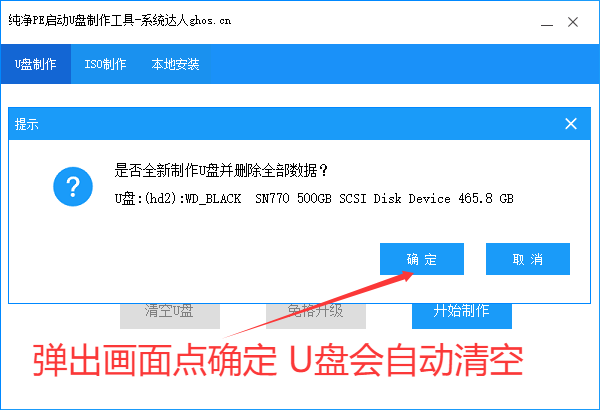Select the 本地安装 tab
Screen dimensions: 600x410
[x=175, y=65]
